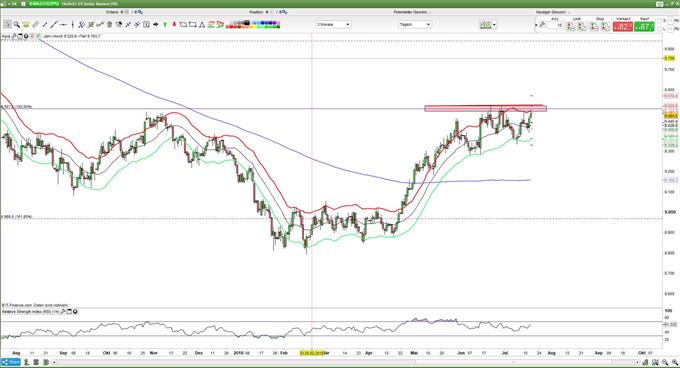
Task: Insert a black arrow marker
Action: (156, 25)
